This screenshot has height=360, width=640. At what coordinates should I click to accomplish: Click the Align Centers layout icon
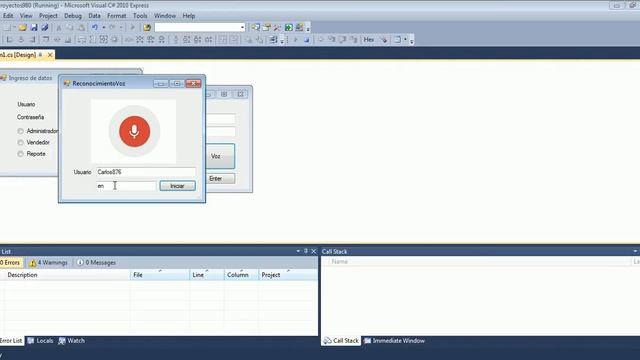21,40
